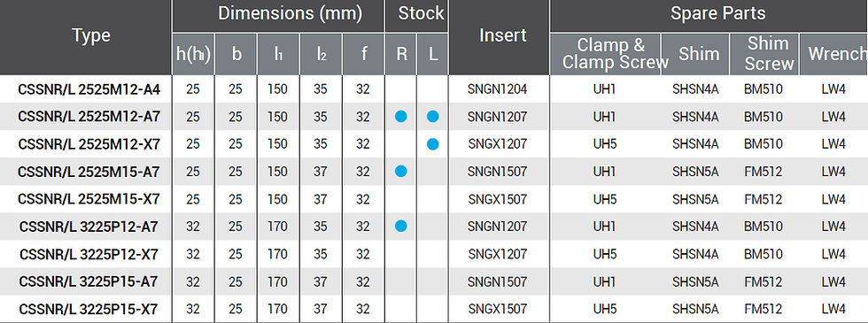Screen dimensions: 868x323
Task: Click the L stock dot for CSSNR/L 2525M12-A7
Action: point(433,117)
